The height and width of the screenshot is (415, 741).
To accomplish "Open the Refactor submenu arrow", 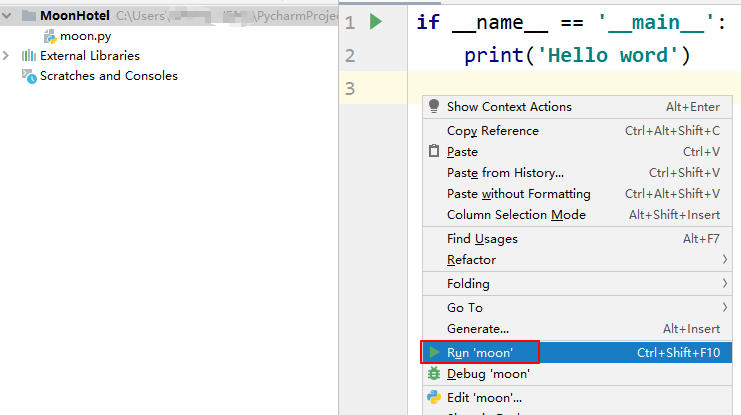I will coord(724,259).
